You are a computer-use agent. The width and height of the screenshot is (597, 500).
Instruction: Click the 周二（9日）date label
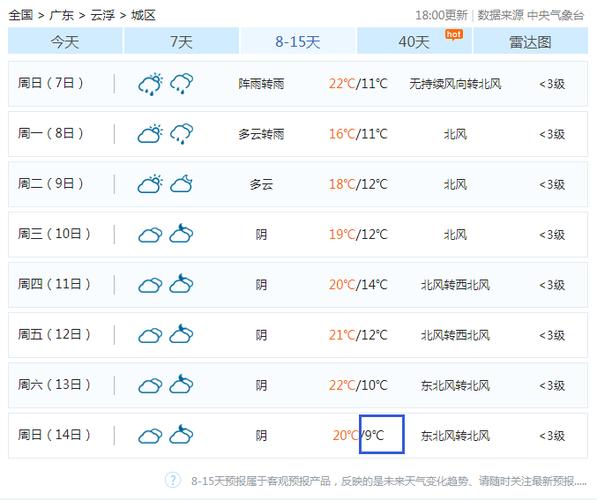click(50, 184)
